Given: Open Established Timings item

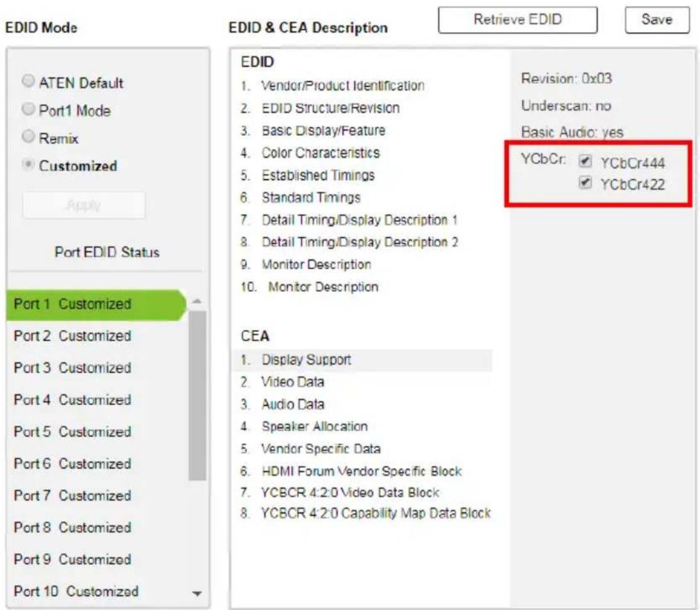Looking at the screenshot, I should [x=308, y=175].
